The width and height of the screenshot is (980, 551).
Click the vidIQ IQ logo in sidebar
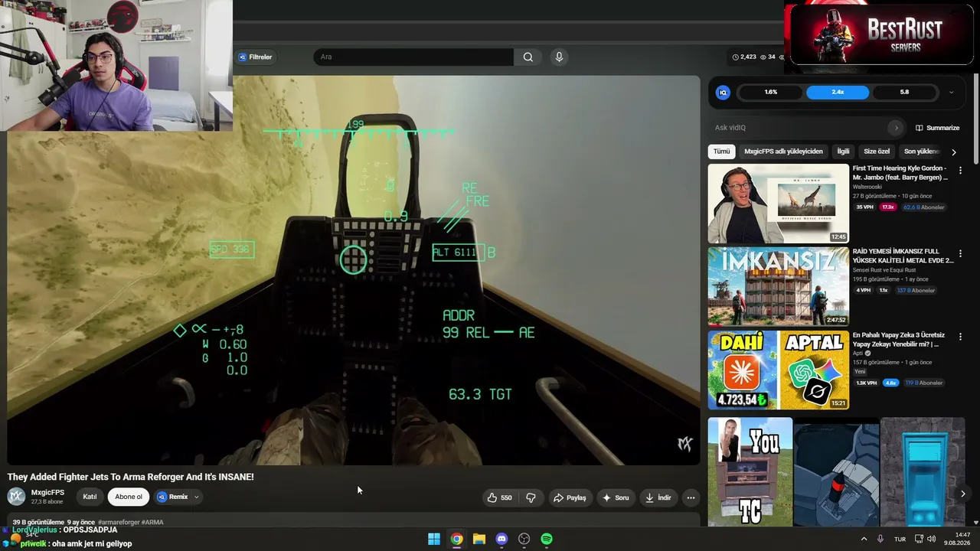pos(723,92)
